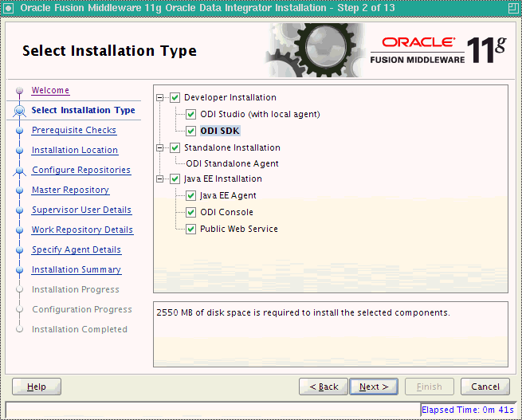Image resolution: width=522 pixels, height=420 pixels.
Task: Open the Configure Repositories step
Action: [x=81, y=170]
